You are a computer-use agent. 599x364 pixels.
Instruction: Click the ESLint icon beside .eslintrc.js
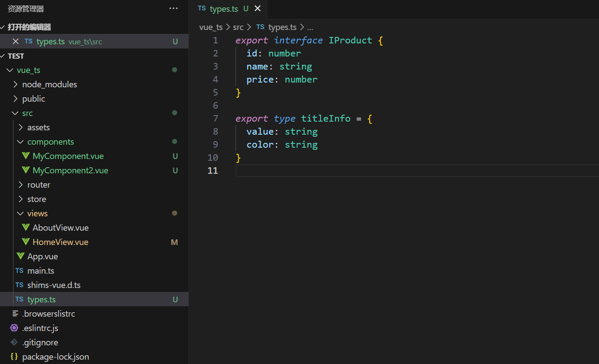click(x=14, y=328)
